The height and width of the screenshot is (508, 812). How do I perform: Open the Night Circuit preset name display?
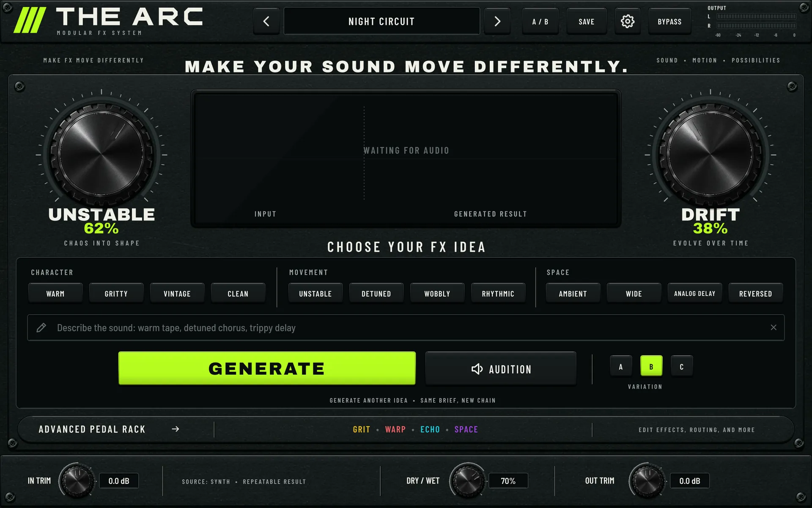pyautogui.click(x=381, y=21)
